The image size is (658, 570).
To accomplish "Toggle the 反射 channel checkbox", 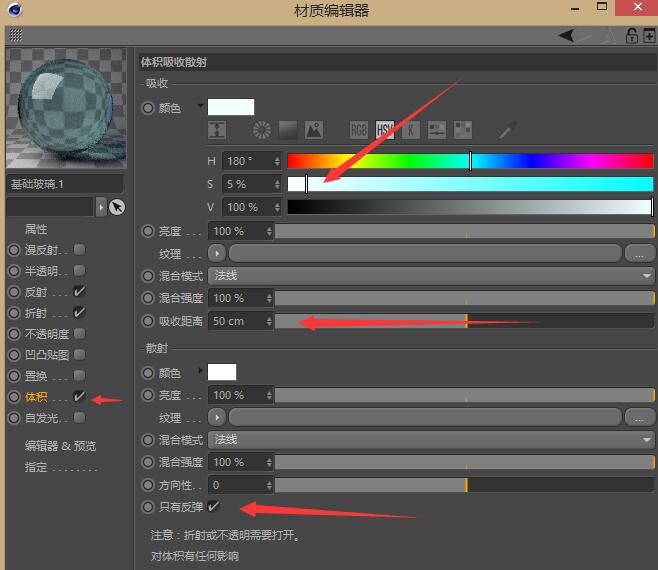I will coord(79,291).
